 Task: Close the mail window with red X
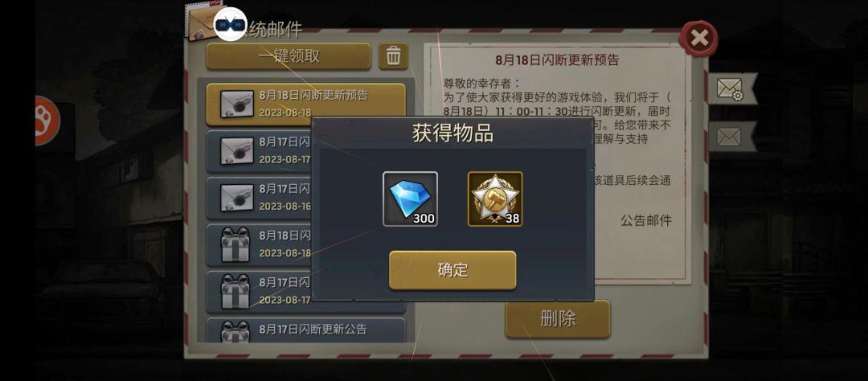(x=698, y=39)
